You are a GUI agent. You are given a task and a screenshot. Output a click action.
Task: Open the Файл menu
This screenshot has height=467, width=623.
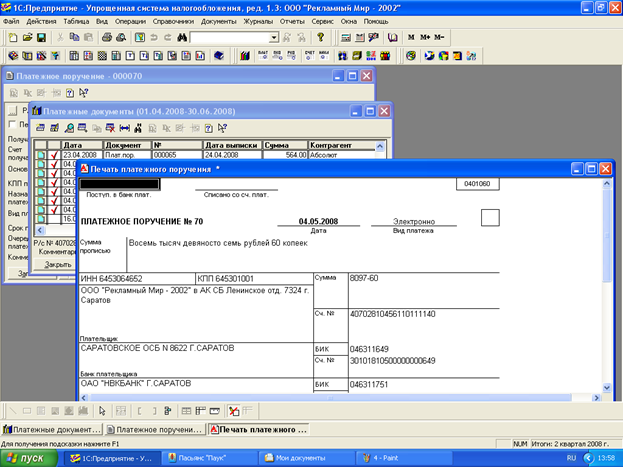pos(11,21)
